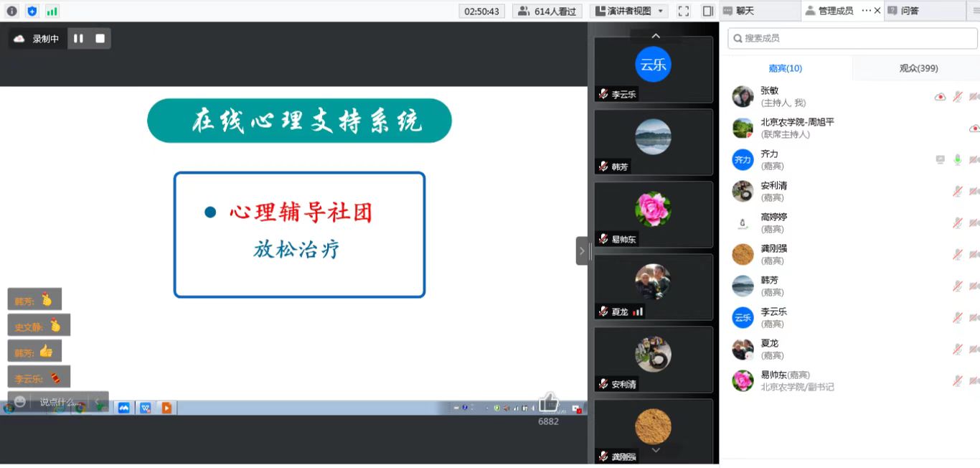This screenshot has width=980, height=468.
Task: Open the network signal status icon
Action: point(52,11)
